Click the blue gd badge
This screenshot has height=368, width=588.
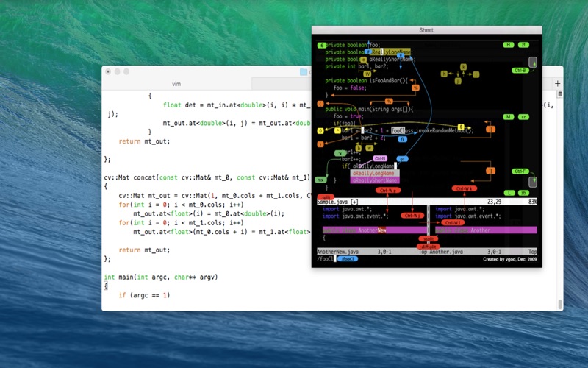point(402,159)
